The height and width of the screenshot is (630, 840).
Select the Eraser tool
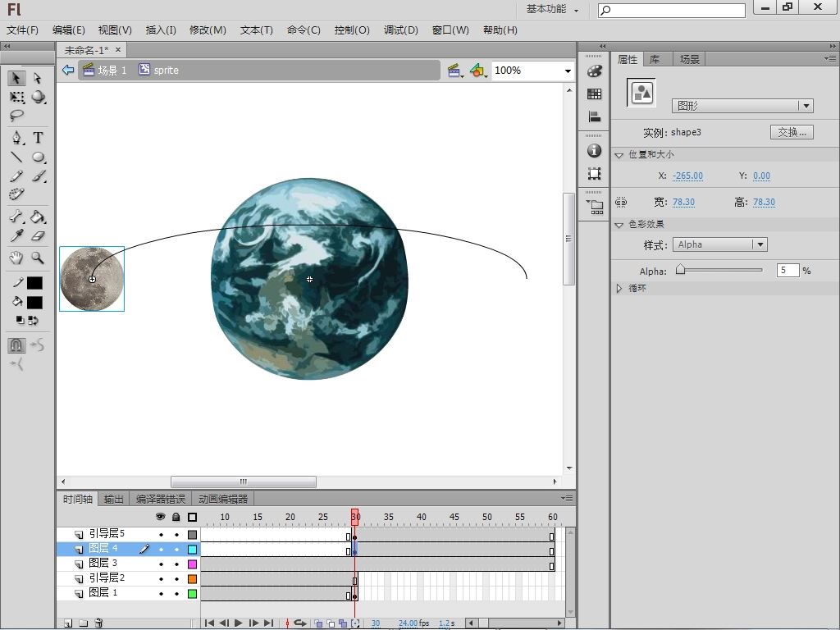point(38,236)
